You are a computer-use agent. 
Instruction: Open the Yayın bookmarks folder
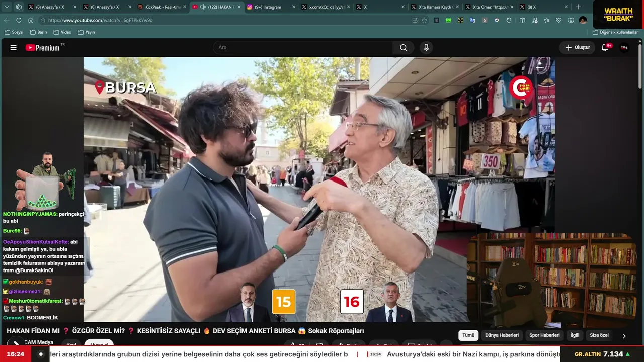[87, 32]
